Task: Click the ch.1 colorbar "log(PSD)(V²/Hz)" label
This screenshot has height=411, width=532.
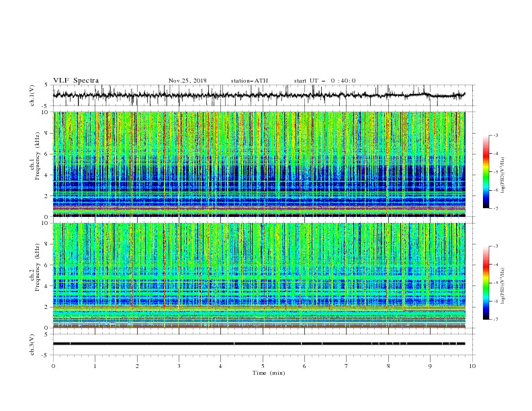Action: click(x=503, y=175)
